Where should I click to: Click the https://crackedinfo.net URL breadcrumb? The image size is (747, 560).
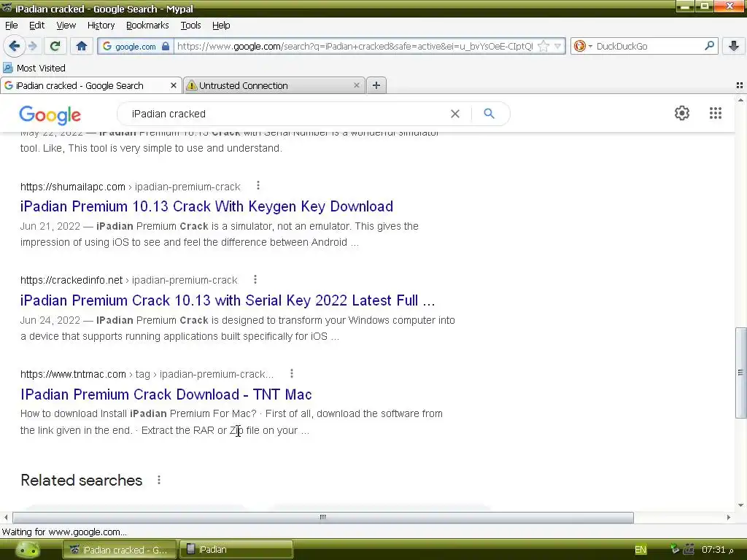pos(71,280)
